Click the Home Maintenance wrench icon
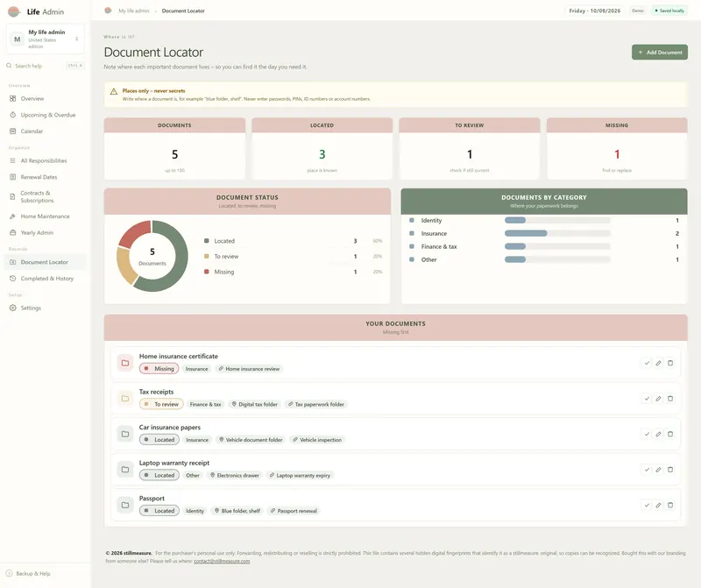Viewport: 701px width, 588px height. pos(12,216)
